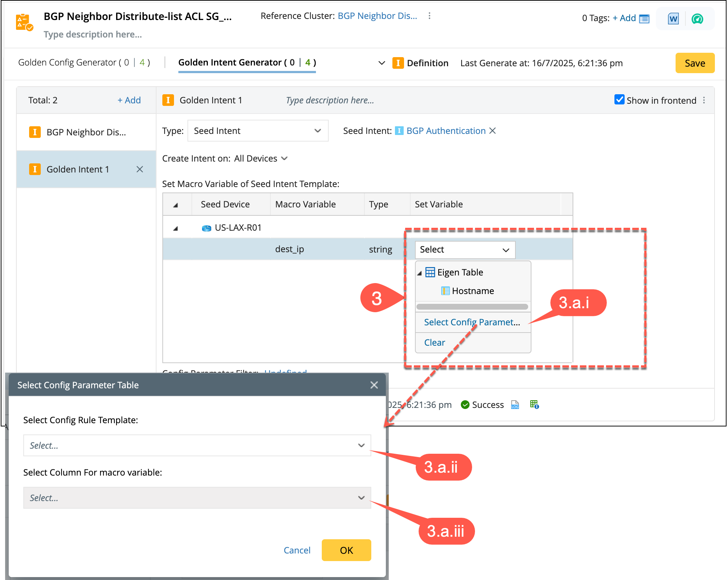Collapse the Eigen Table tree node
Screen dimensions: 728x580
pyautogui.click(x=419, y=273)
